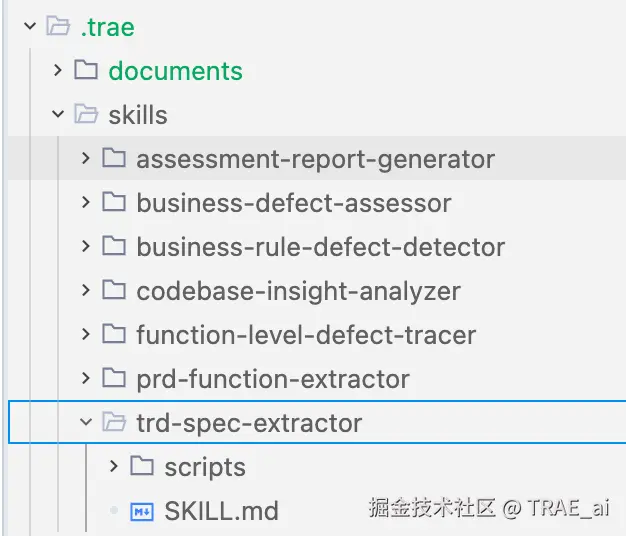Click the .trae open folder icon
Image resolution: width=626 pixels, height=536 pixels.
click(x=58, y=27)
